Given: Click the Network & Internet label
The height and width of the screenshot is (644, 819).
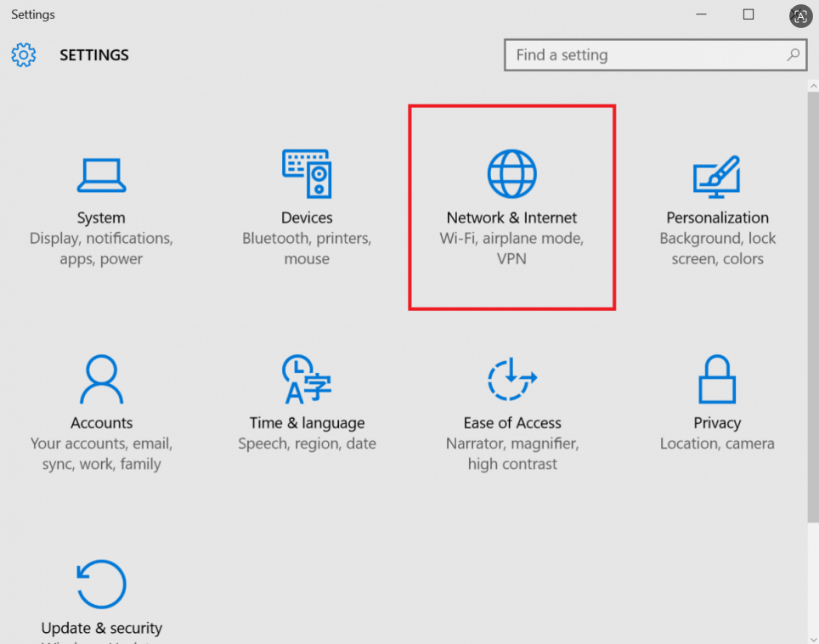Looking at the screenshot, I should (511, 217).
